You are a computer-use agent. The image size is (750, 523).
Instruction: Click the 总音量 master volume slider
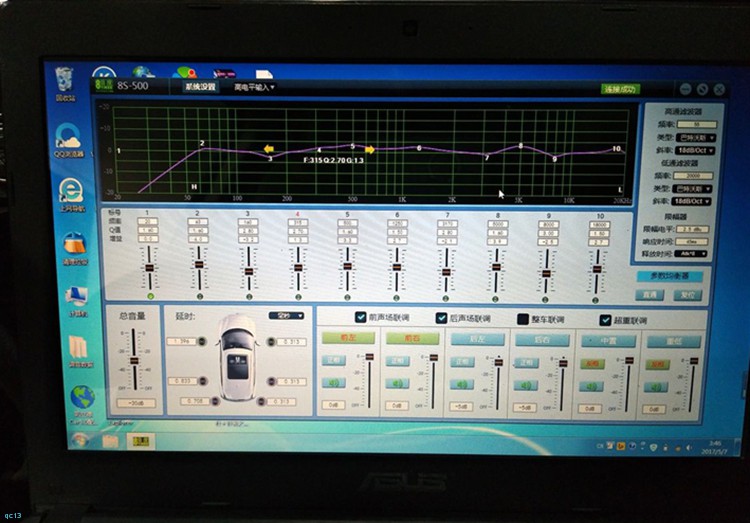[x=132, y=360]
